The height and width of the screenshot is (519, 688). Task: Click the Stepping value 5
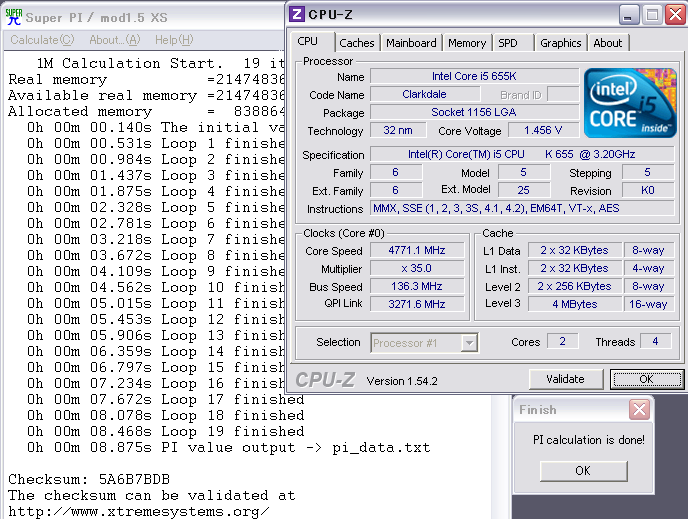pyautogui.click(x=648, y=172)
